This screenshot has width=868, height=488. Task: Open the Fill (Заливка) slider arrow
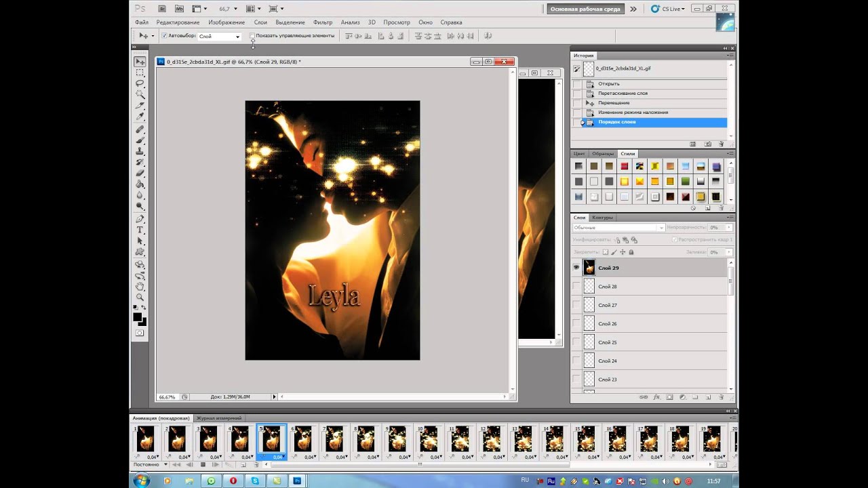point(728,252)
